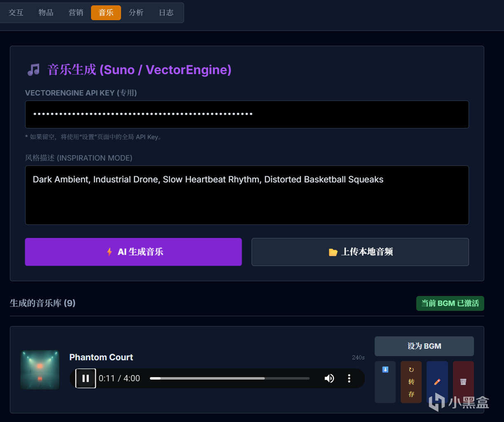Open the audio player more-options menu
The image size is (504, 422).
(349, 378)
